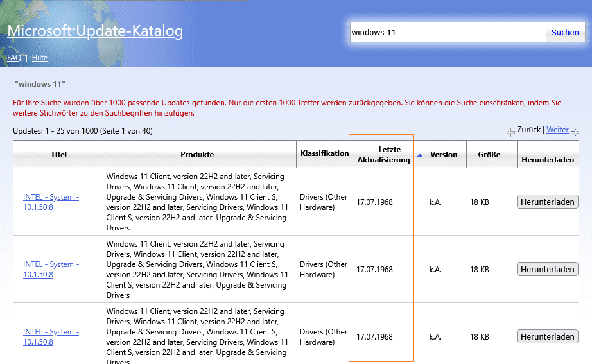Select third row's Drivers (Other Hardware) cell
The image size is (592, 364).
click(324, 337)
